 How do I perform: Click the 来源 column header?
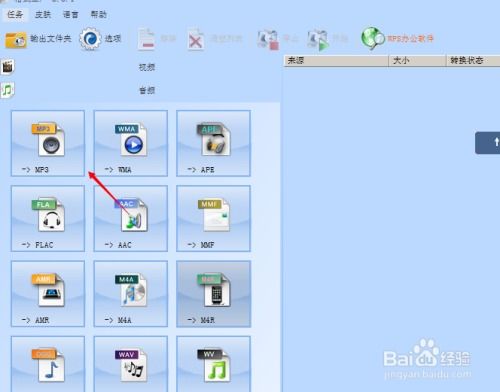336,61
